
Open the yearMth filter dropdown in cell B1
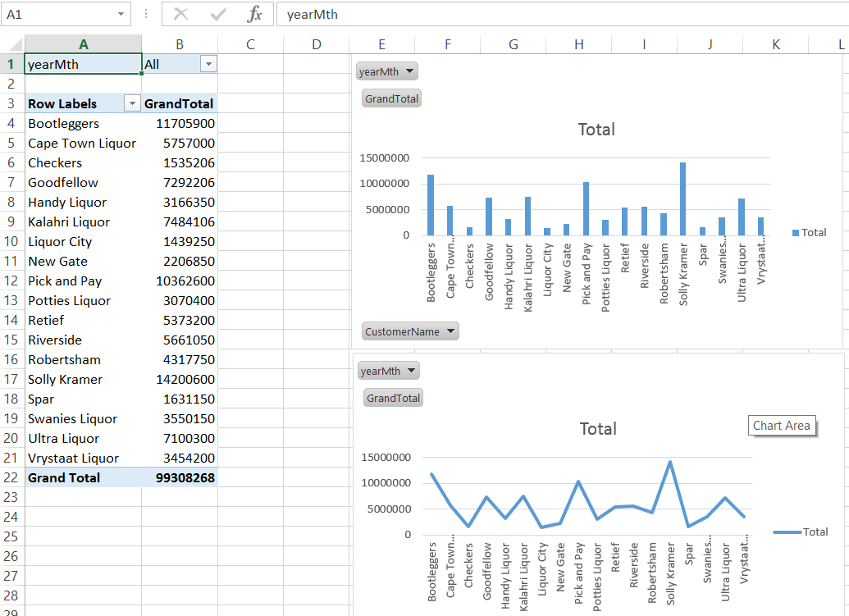coord(208,64)
